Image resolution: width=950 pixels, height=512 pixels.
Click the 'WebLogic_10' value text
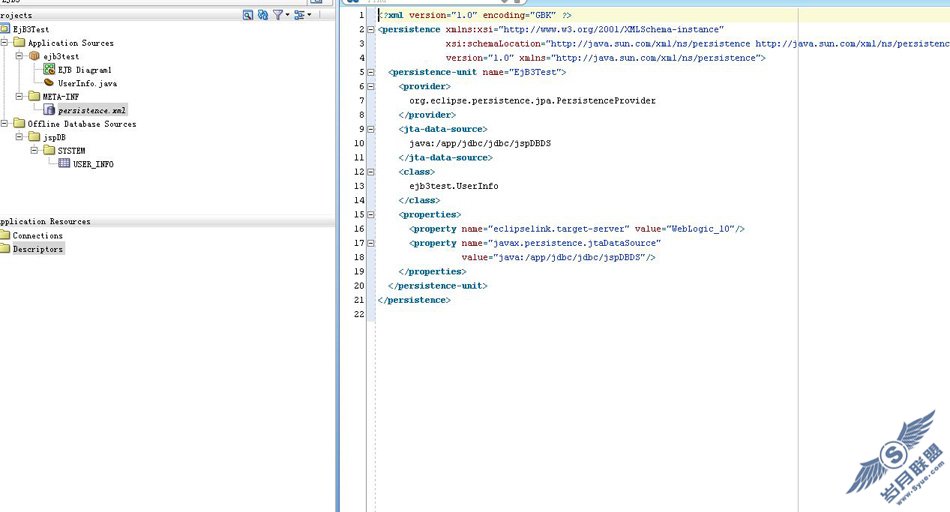(703, 229)
